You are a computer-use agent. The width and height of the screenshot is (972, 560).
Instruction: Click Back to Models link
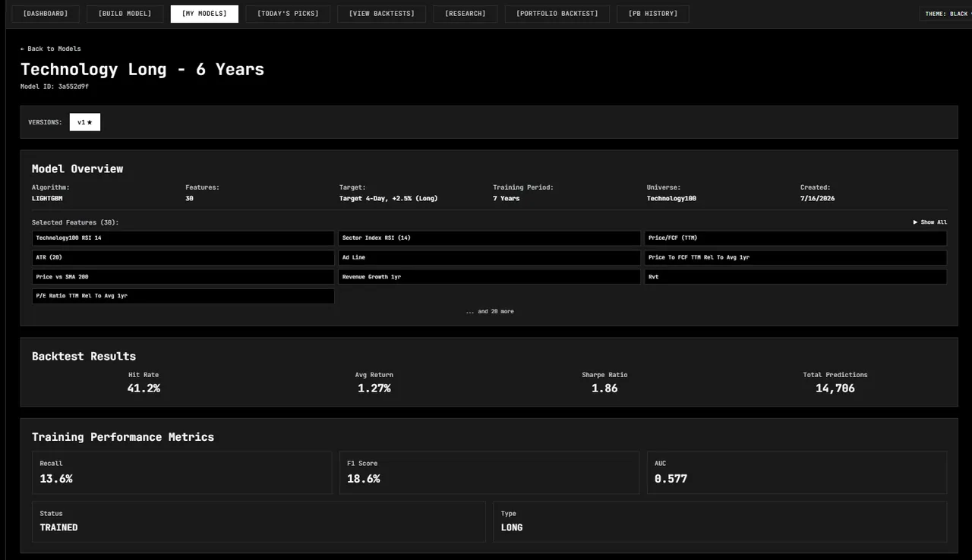(50, 49)
